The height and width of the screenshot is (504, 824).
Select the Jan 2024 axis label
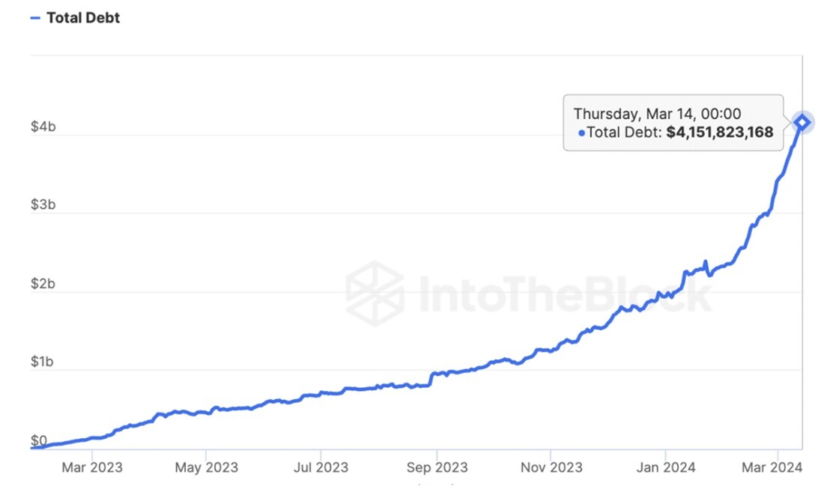(x=666, y=467)
